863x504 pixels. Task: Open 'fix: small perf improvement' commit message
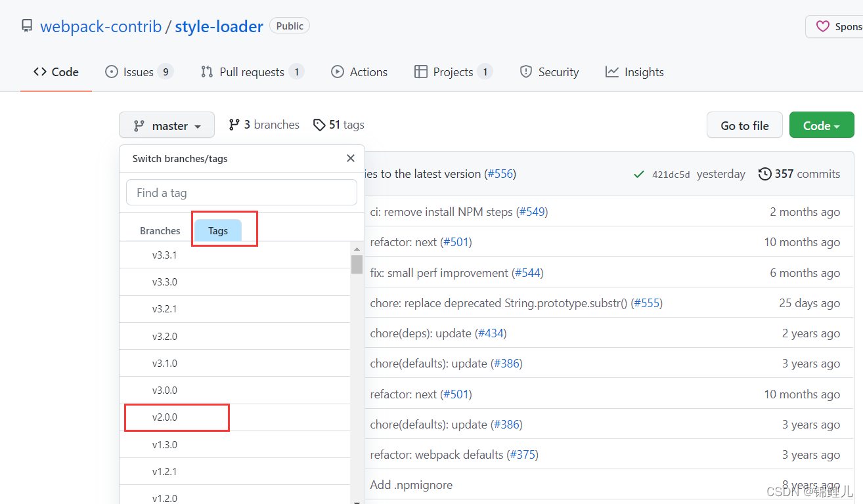point(439,273)
